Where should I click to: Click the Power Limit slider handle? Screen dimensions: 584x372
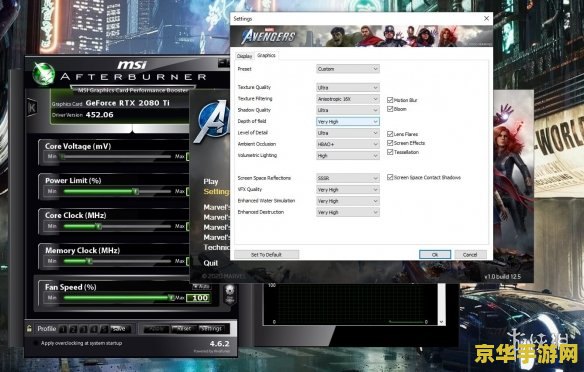coord(136,191)
